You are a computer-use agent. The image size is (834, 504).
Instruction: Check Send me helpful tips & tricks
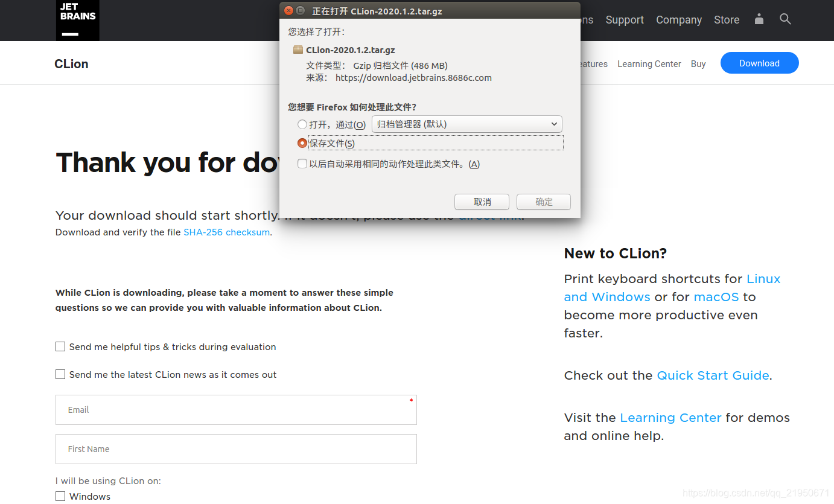coord(60,346)
